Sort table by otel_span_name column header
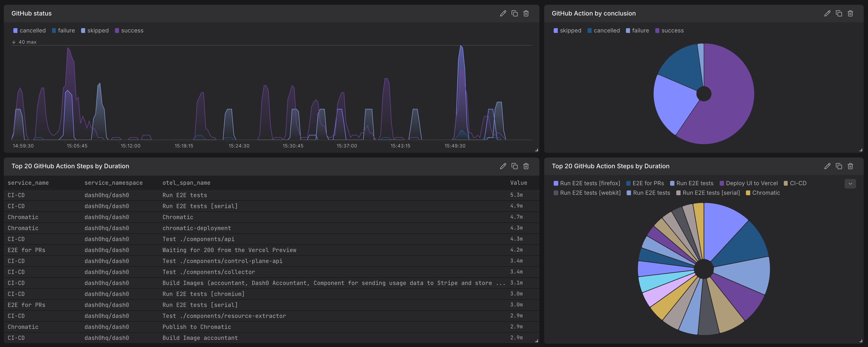The width and height of the screenshot is (868, 347). [x=186, y=183]
